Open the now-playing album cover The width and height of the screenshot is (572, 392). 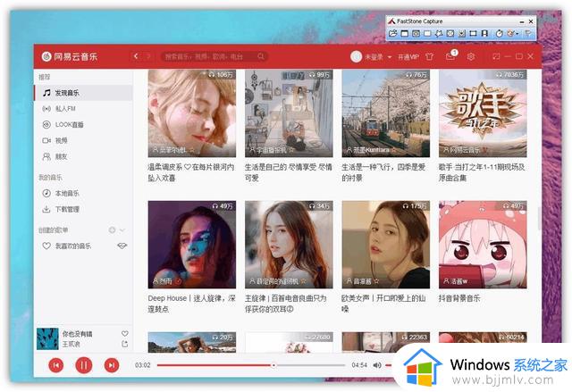tap(47, 338)
